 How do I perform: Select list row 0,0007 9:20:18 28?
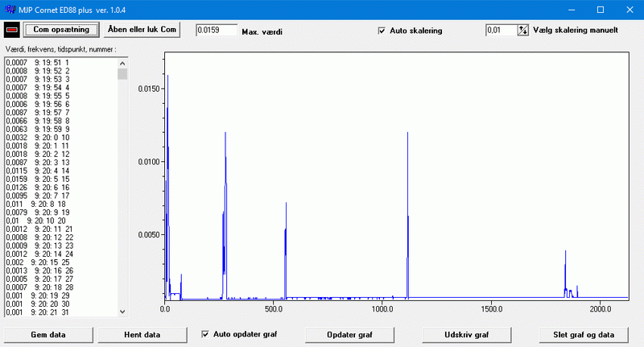click(x=61, y=287)
